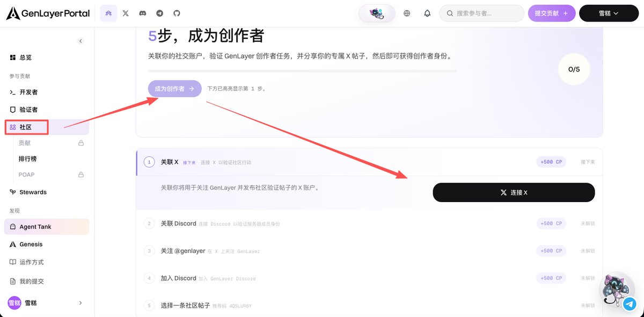Screen dimensions: 644x317
Task: Click the 开发者 terminal icon
Action: tap(13, 92)
